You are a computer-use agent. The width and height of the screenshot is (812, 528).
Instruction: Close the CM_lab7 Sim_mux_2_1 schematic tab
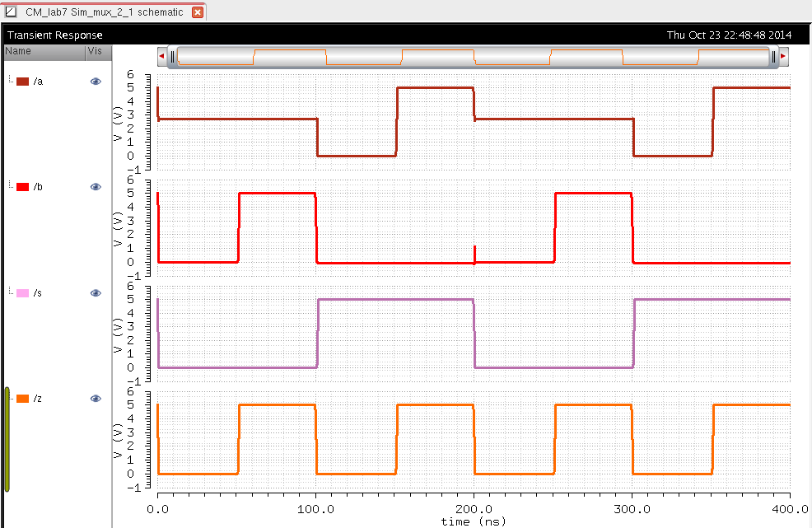pyautogui.click(x=197, y=13)
